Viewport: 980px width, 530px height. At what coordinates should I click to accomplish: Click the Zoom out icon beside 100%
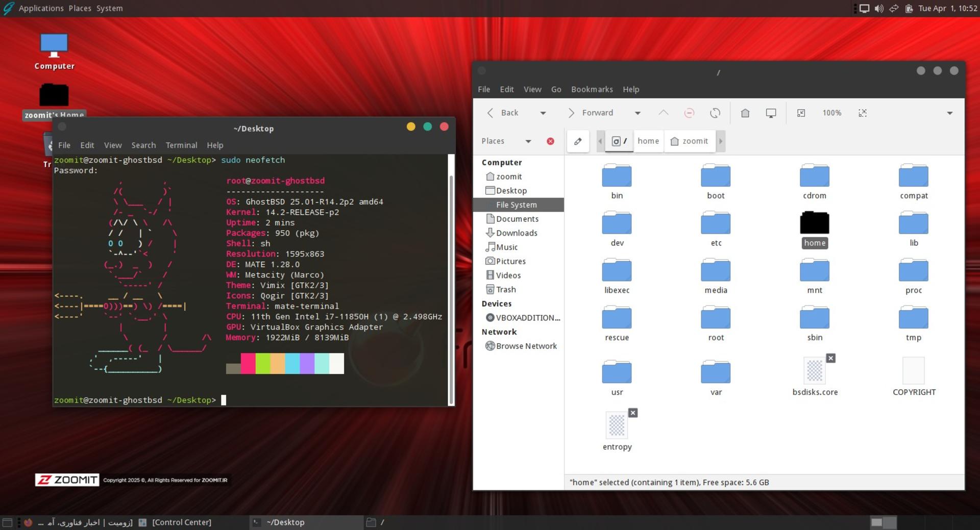tap(801, 113)
